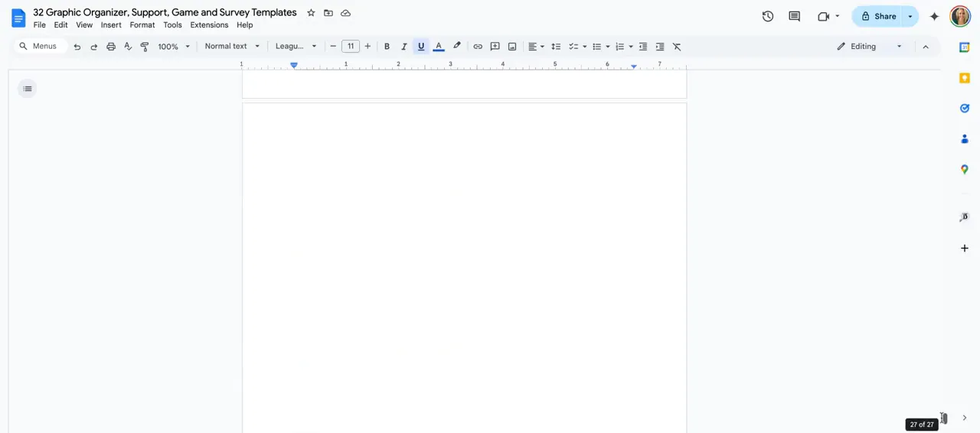Open the Google account avatar
This screenshot has height=433, width=980.
click(960, 16)
